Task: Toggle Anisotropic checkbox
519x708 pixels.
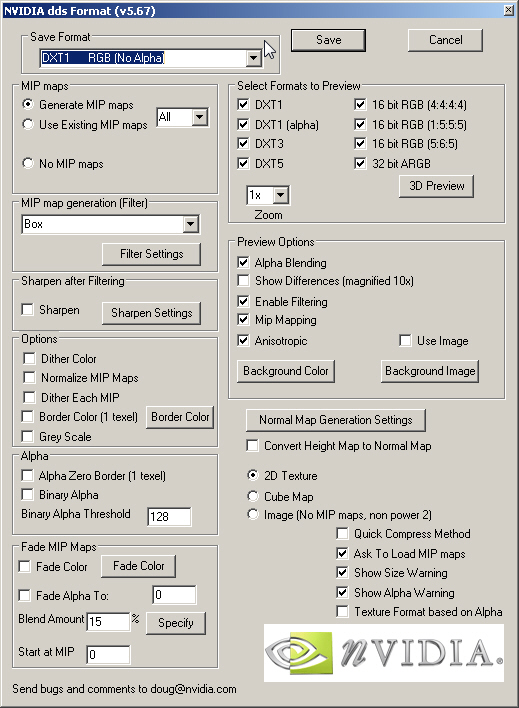Action: click(x=243, y=340)
